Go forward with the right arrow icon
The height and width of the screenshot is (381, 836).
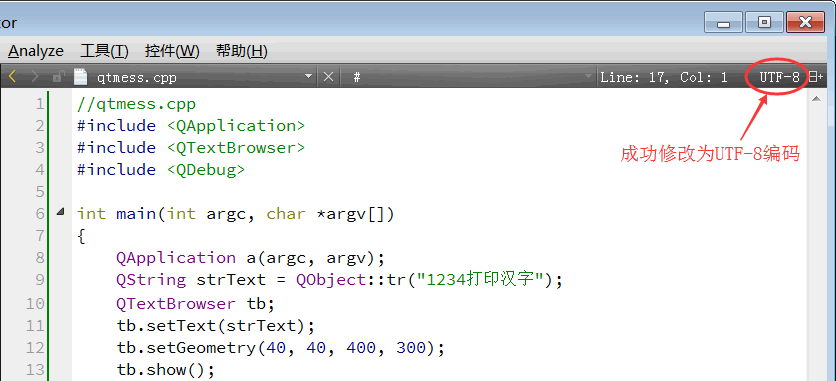(x=35, y=77)
